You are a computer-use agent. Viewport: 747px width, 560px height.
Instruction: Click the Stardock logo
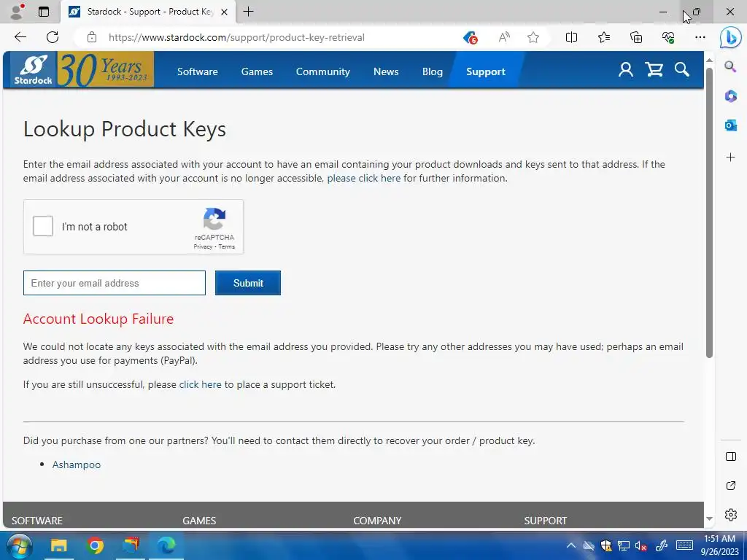[x=34, y=69]
